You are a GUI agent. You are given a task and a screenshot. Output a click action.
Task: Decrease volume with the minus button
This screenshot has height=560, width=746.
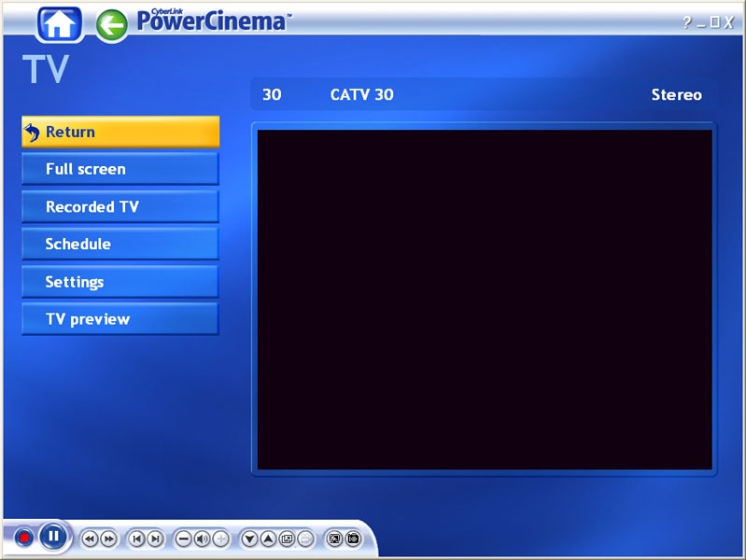[x=183, y=539]
